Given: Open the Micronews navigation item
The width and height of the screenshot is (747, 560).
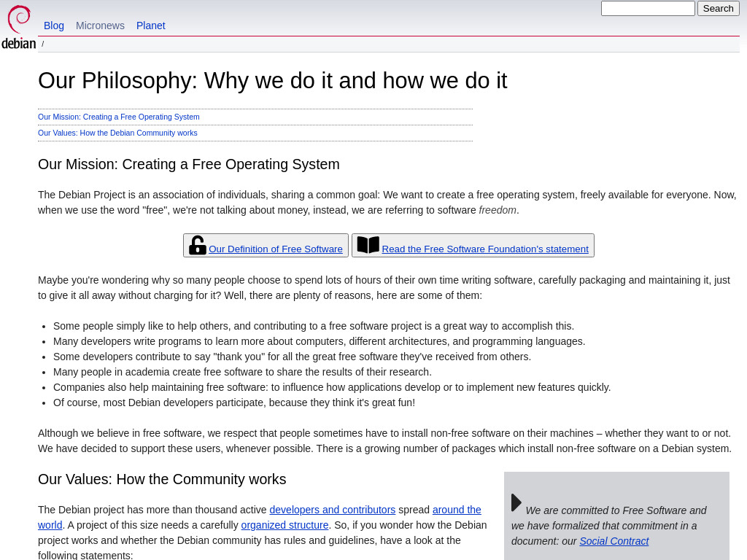Looking at the screenshot, I should (x=100, y=26).
